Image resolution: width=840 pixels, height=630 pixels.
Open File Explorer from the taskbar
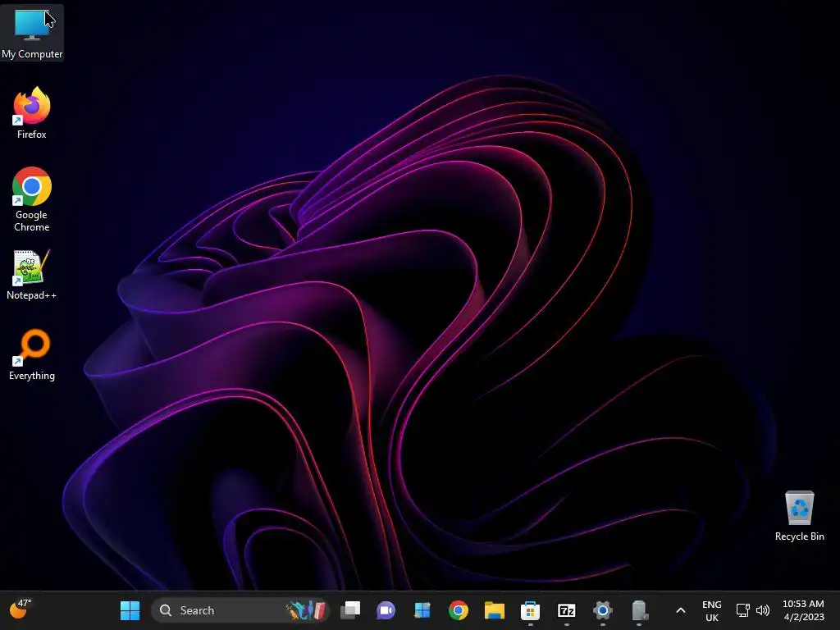click(x=495, y=610)
